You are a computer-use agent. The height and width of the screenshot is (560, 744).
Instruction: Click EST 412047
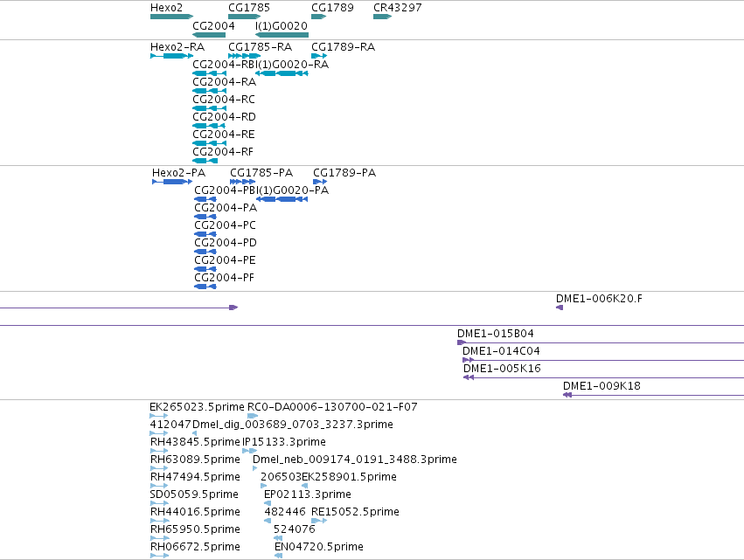[158, 433]
